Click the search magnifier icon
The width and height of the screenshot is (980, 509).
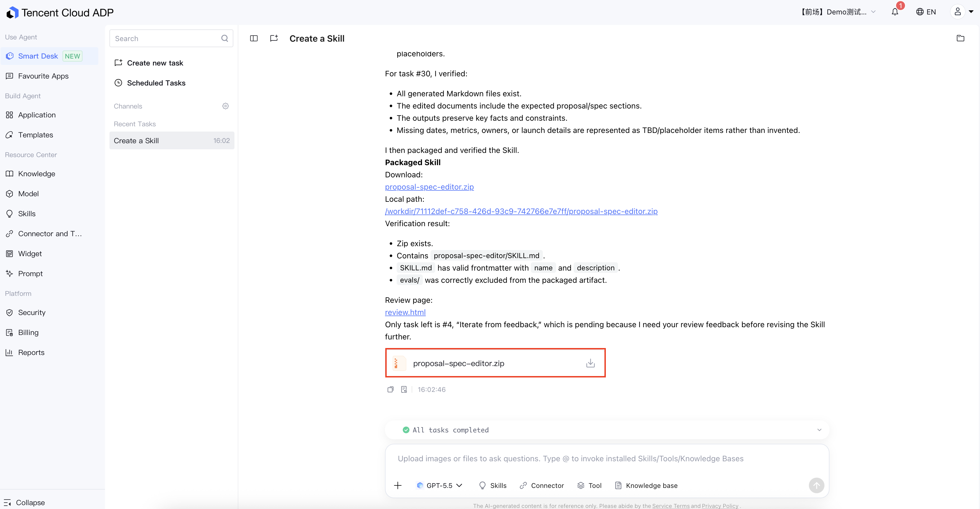coord(224,38)
